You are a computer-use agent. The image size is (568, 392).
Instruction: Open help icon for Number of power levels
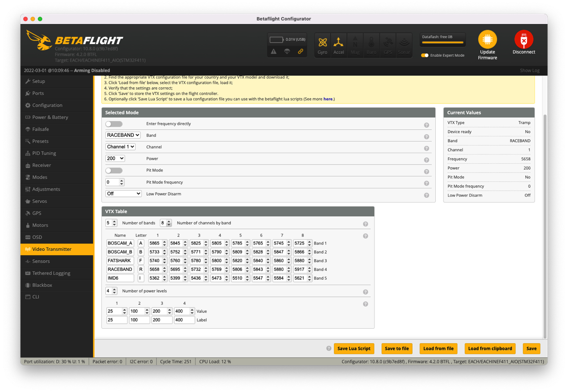(x=366, y=292)
